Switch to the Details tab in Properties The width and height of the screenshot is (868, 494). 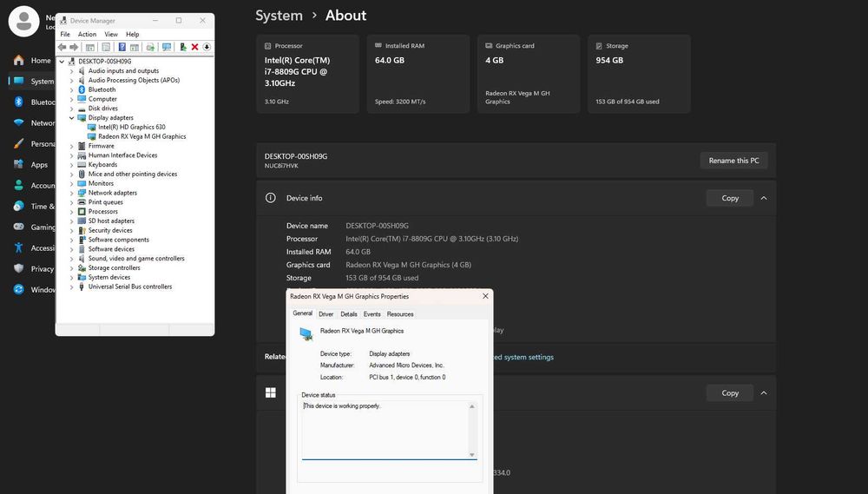click(349, 314)
